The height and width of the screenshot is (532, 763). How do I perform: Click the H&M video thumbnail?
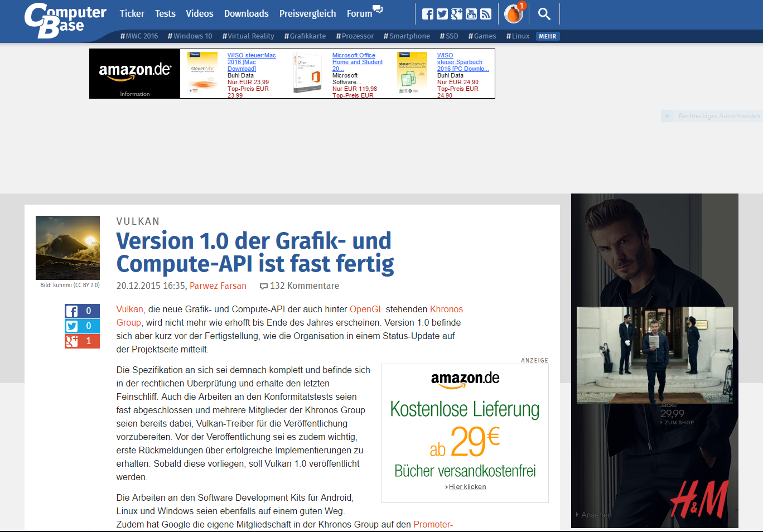pyautogui.click(x=655, y=355)
